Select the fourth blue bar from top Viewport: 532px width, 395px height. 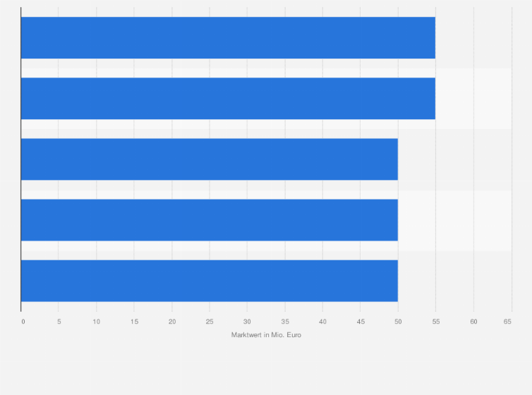210,220
